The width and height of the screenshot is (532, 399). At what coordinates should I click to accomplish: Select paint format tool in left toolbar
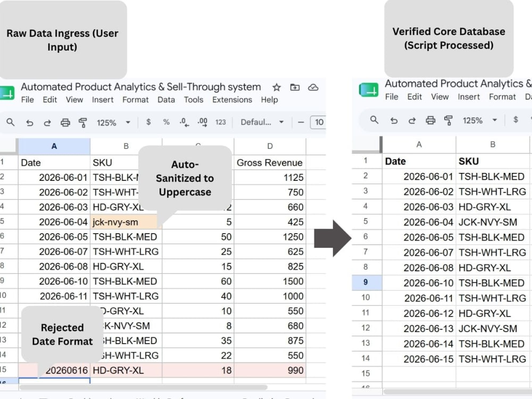[83, 122]
